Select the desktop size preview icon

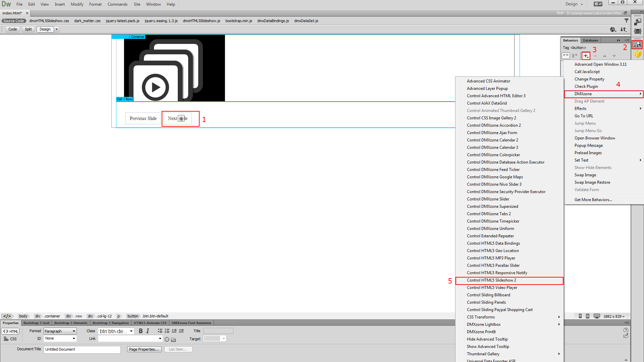pos(597,316)
